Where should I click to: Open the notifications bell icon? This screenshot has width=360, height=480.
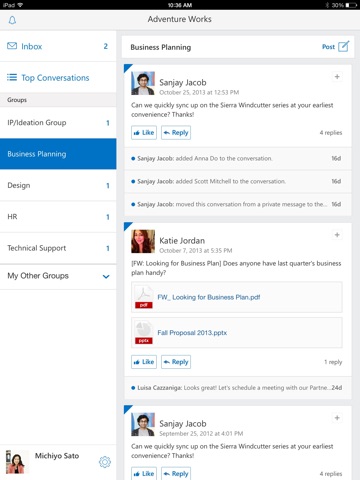click(12, 20)
